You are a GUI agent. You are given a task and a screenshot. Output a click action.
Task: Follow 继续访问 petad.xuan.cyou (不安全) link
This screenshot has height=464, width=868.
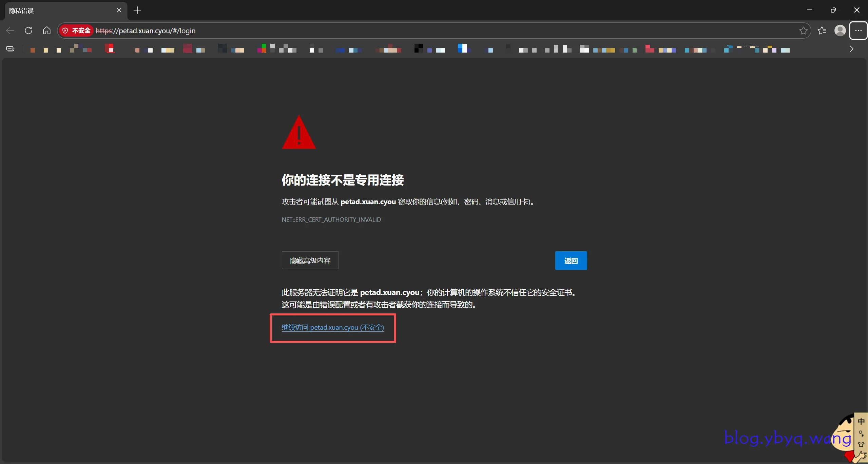[x=332, y=328]
